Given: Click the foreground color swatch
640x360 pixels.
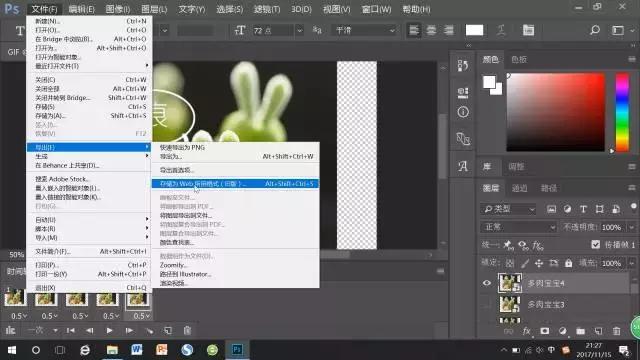Looking at the screenshot, I should coord(489,82).
